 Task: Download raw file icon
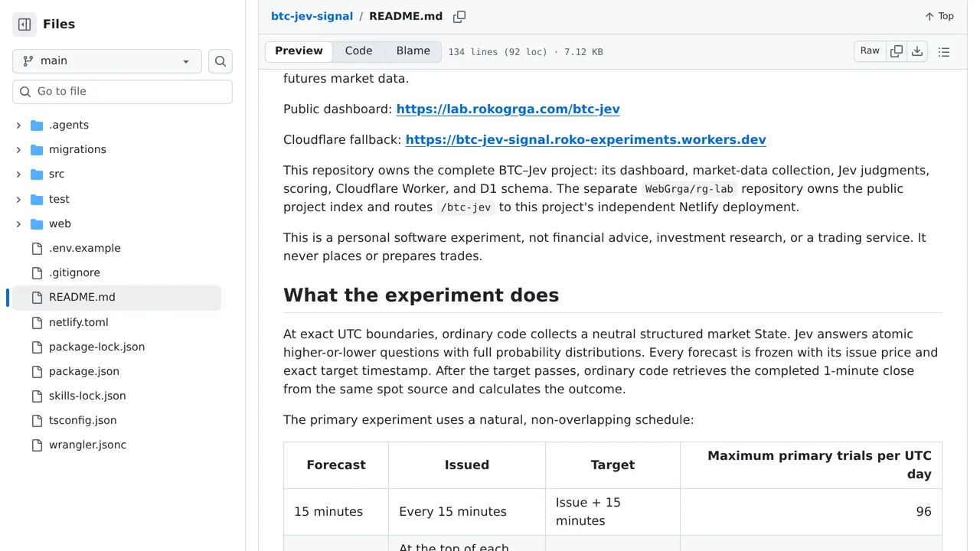pos(917,51)
